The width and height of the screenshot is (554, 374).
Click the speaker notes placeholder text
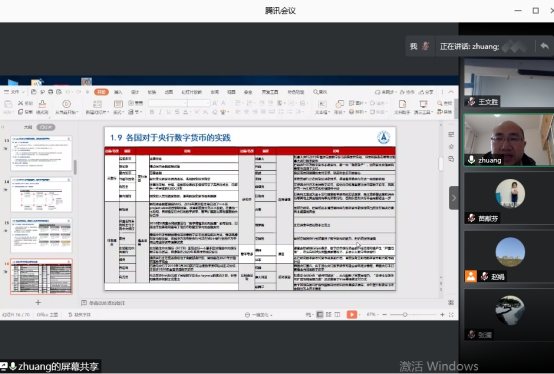click(107, 303)
